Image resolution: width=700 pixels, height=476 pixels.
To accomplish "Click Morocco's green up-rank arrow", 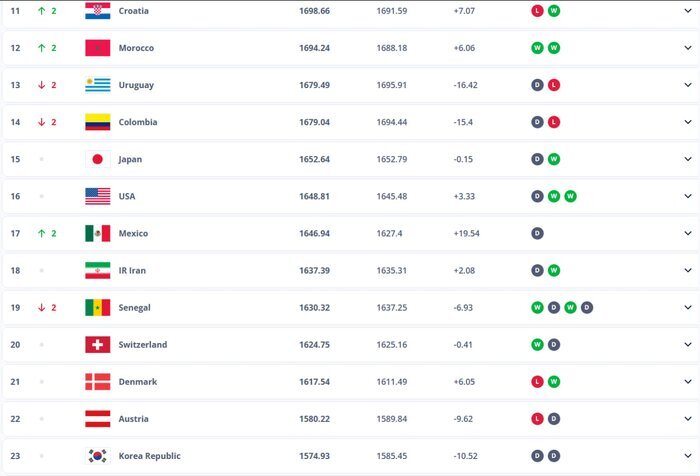I will (41, 48).
